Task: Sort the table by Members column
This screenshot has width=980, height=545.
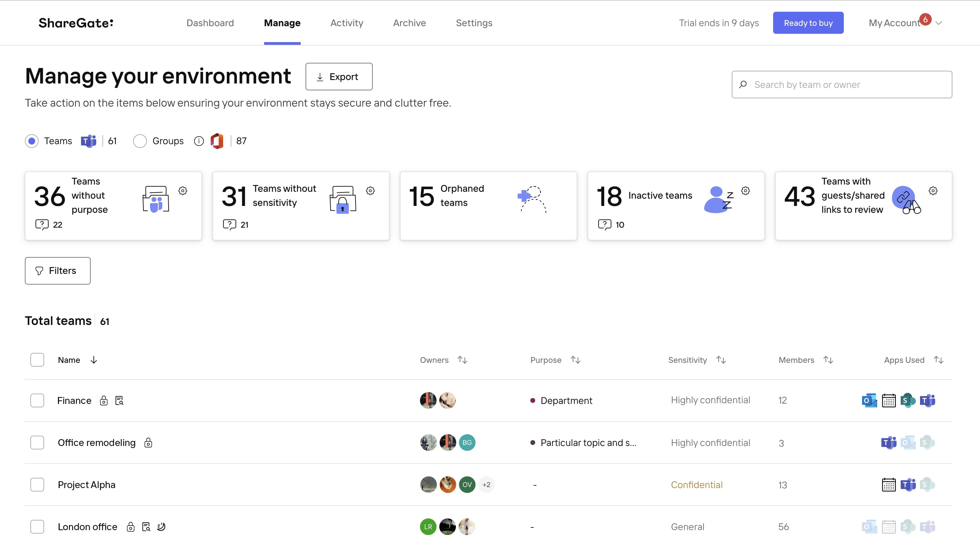Action: (828, 360)
